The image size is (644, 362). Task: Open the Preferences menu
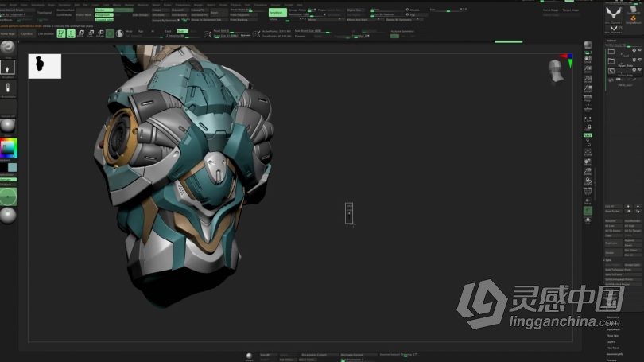(x=183, y=5)
